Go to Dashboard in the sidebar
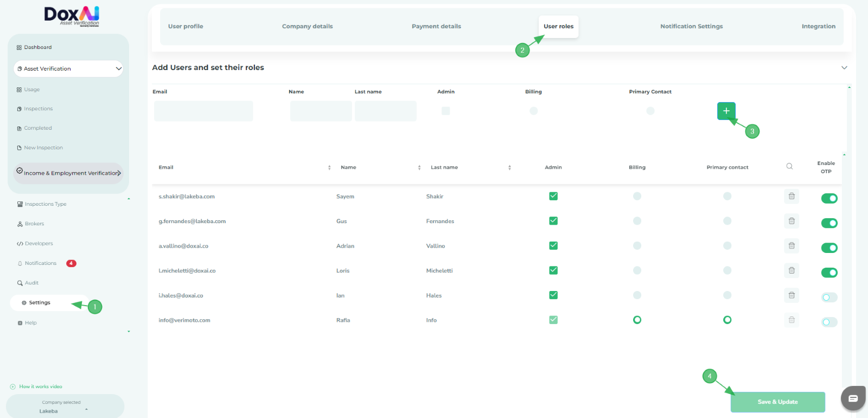The width and height of the screenshot is (868, 418). coord(37,47)
